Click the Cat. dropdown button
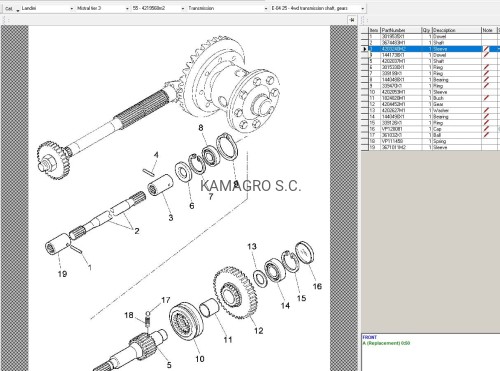 tap(11, 9)
